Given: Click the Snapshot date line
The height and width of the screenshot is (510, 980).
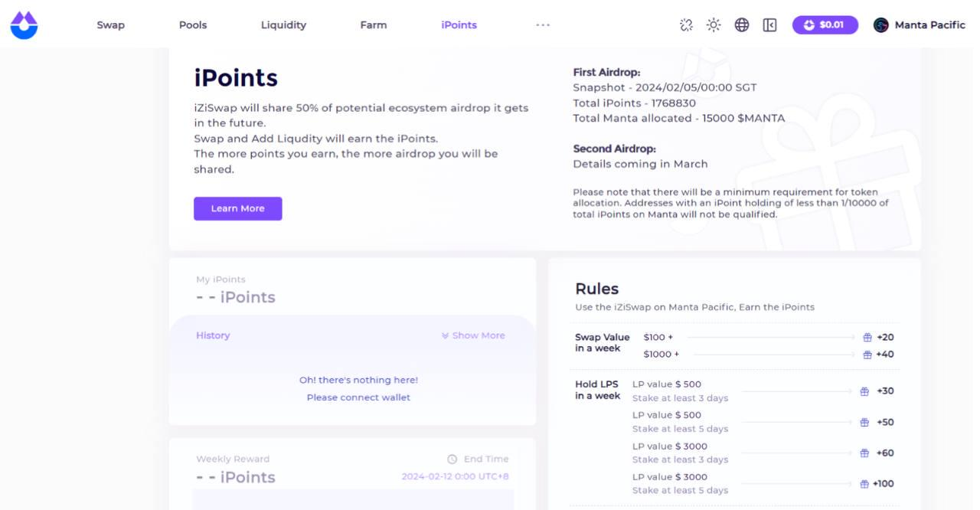Looking at the screenshot, I should click(665, 87).
